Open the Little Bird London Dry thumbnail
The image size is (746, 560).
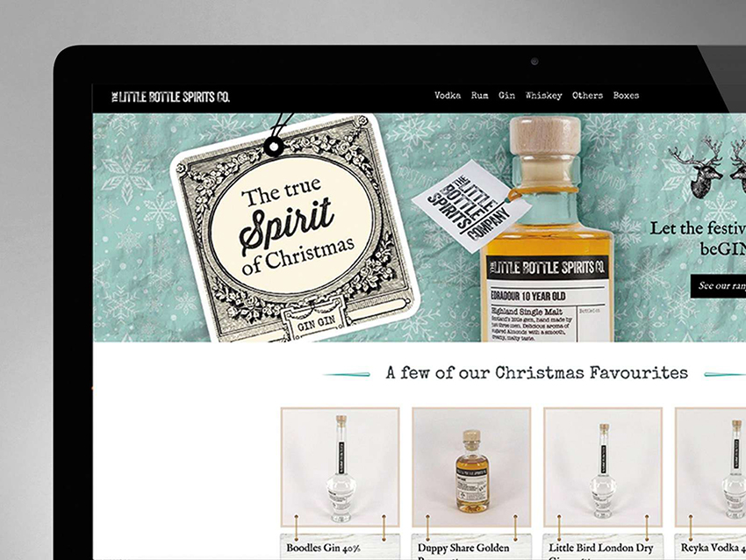click(x=603, y=467)
